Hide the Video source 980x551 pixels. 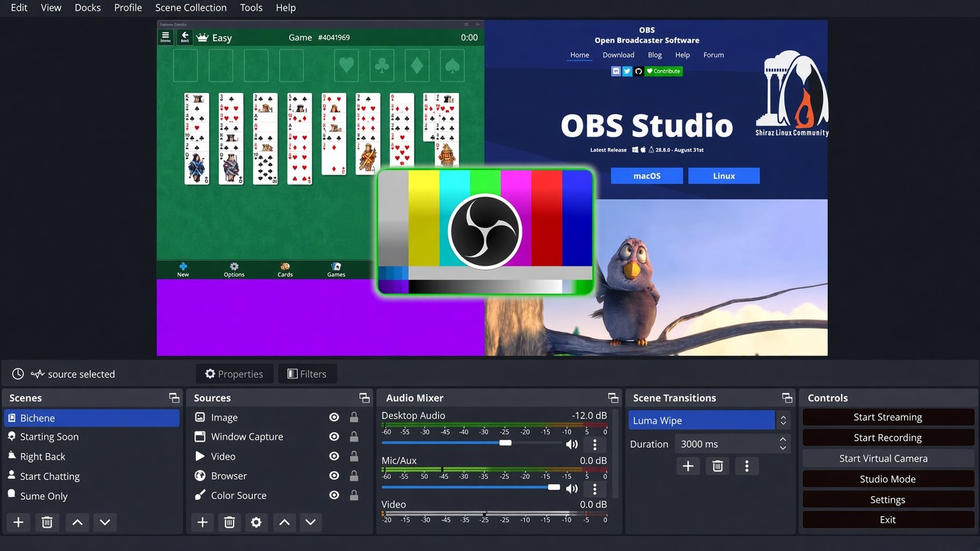click(x=334, y=456)
